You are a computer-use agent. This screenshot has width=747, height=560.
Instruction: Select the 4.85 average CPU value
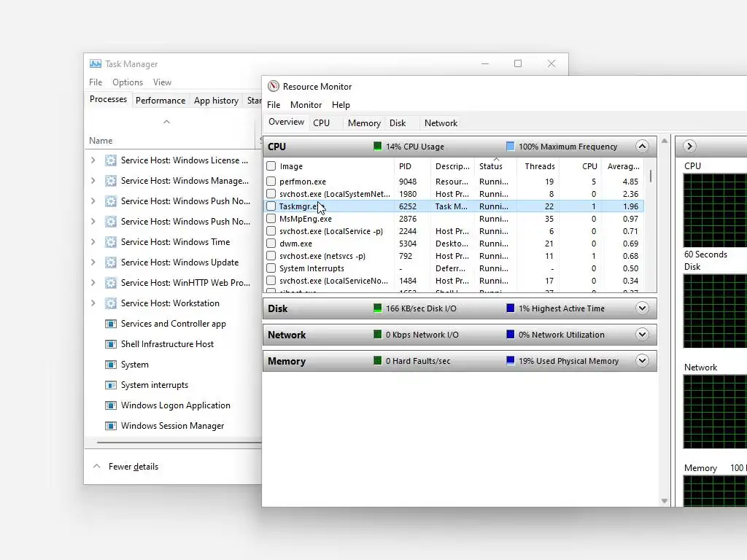[630, 182]
